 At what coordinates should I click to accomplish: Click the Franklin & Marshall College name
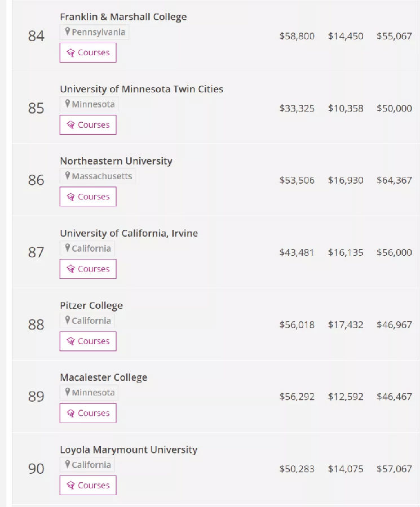tap(123, 17)
